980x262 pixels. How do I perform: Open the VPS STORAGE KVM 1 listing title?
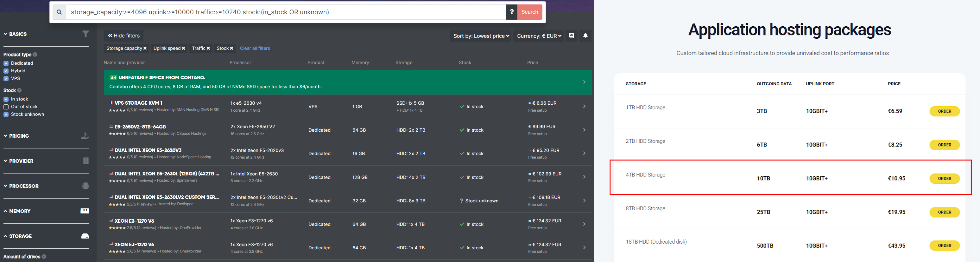138,103
